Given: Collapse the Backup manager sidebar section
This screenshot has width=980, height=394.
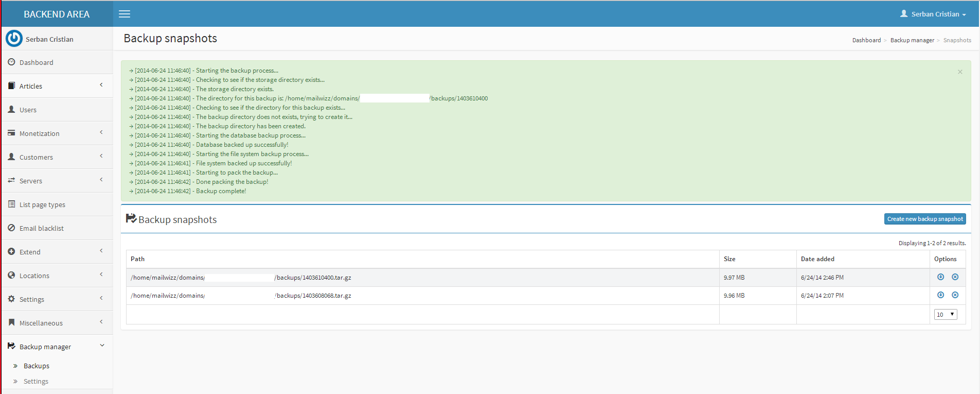Looking at the screenshot, I should 57,347.
